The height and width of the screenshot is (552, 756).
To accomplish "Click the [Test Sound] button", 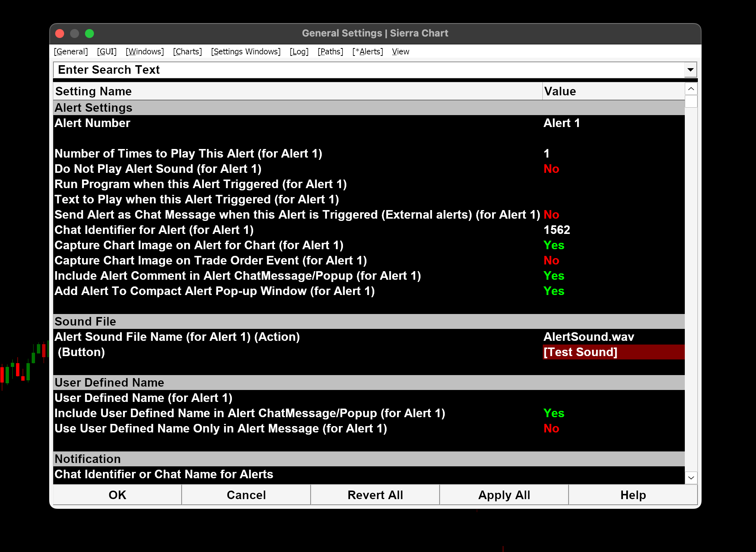I will [x=580, y=352].
